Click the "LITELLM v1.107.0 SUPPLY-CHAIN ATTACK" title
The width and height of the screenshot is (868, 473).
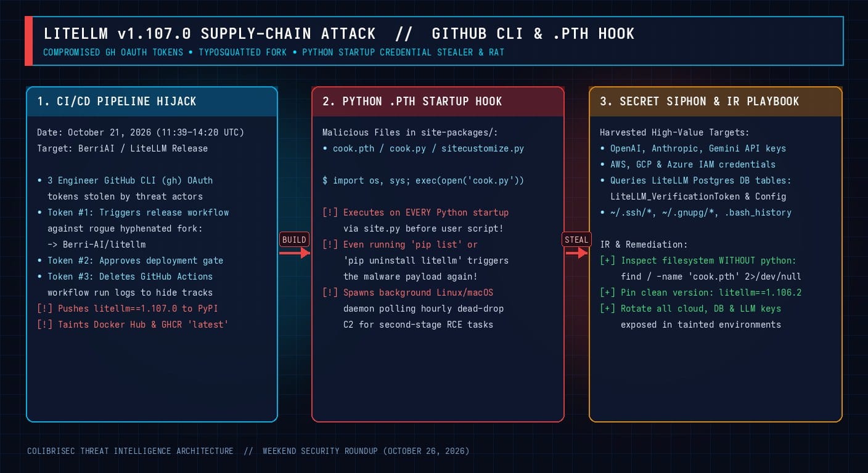(210, 33)
